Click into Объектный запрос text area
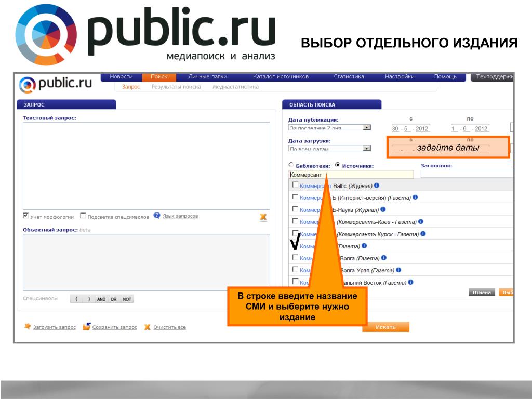Viewport: 532px width, 399px height. [x=147, y=262]
